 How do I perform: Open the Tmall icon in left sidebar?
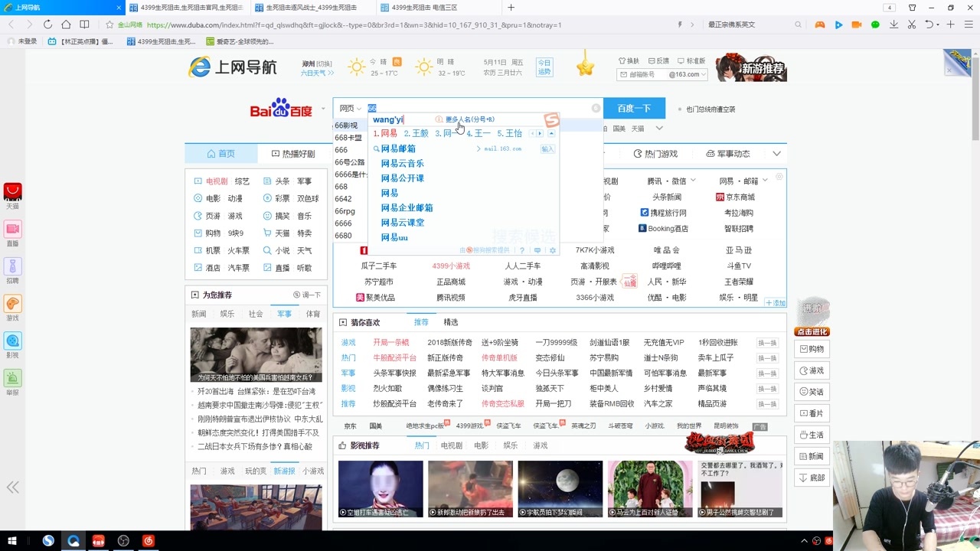12,192
